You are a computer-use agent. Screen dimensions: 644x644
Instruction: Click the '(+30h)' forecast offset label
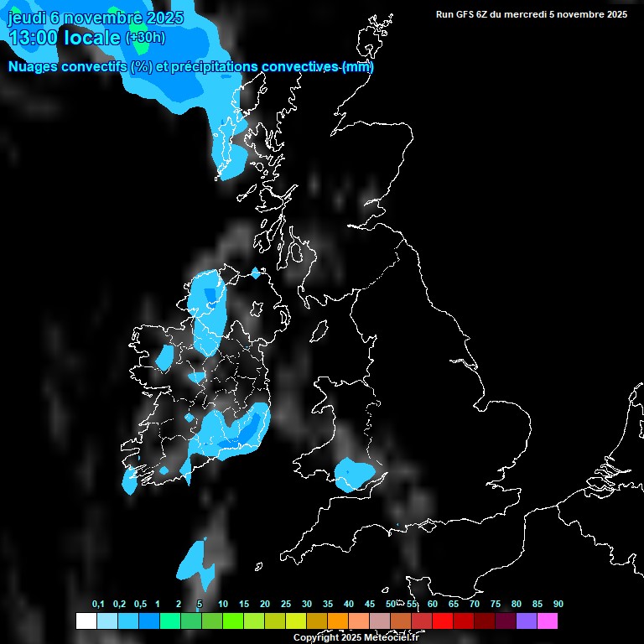click(x=145, y=38)
